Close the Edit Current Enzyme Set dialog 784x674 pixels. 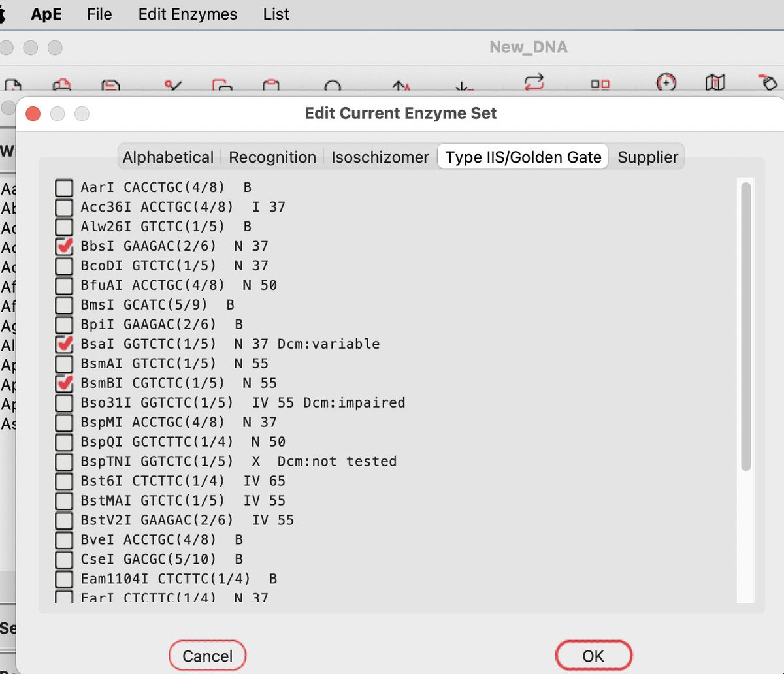click(33, 114)
